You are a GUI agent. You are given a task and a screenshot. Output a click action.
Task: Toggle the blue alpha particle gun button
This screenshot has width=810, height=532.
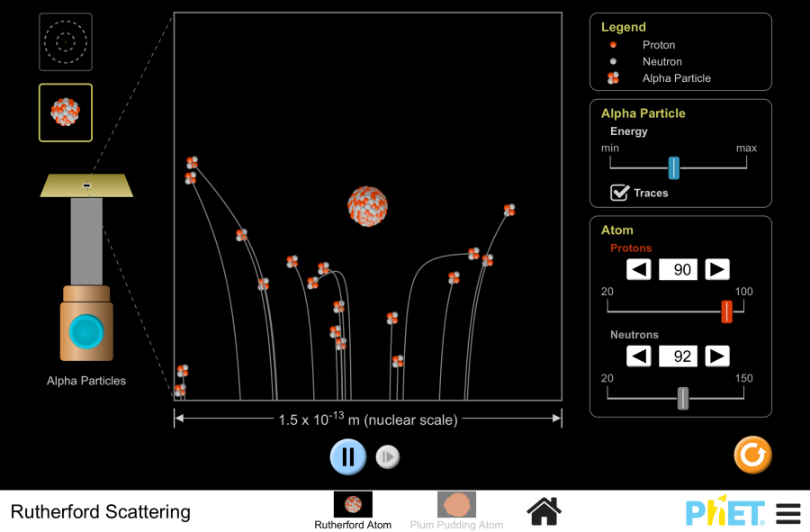click(85, 331)
